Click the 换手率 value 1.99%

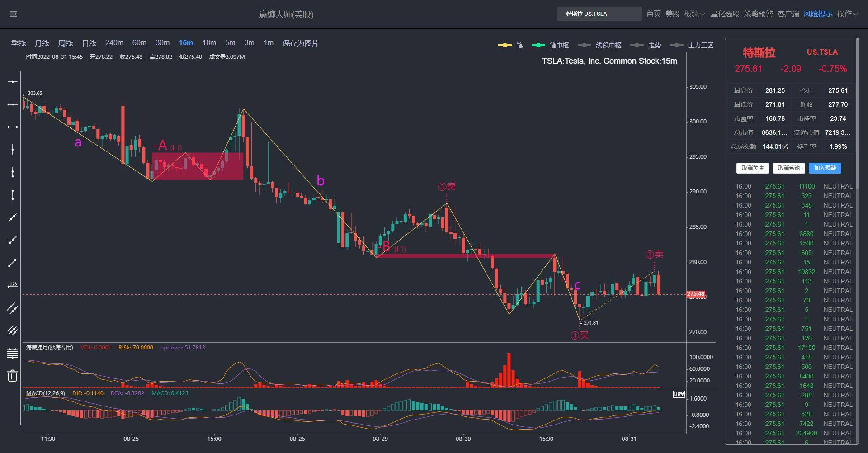(838, 146)
